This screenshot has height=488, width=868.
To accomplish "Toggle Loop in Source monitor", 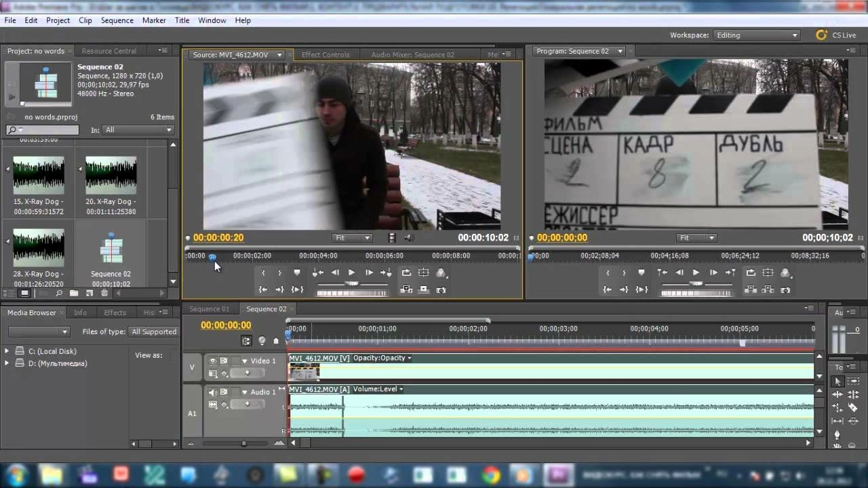I will (406, 272).
